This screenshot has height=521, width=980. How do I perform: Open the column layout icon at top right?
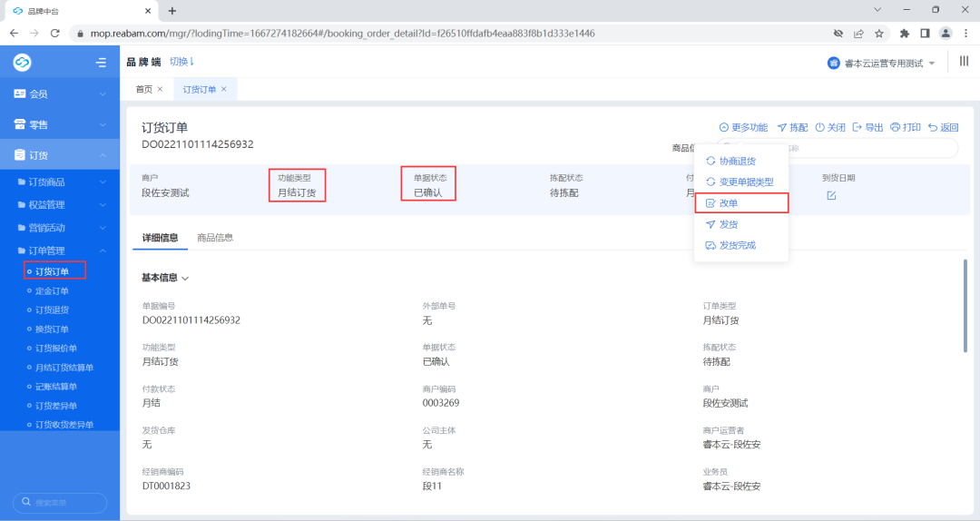pos(964,62)
